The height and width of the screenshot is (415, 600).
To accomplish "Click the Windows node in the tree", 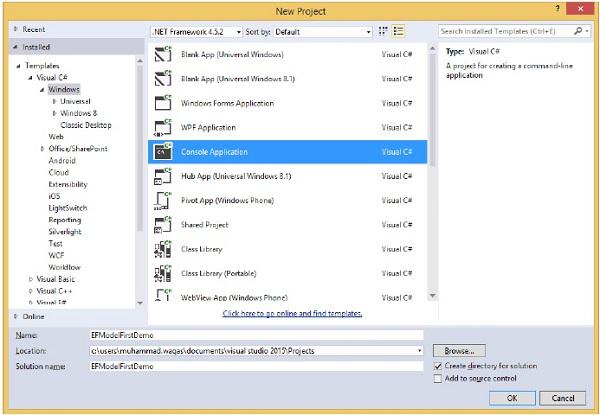I will pyautogui.click(x=64, y=90).
